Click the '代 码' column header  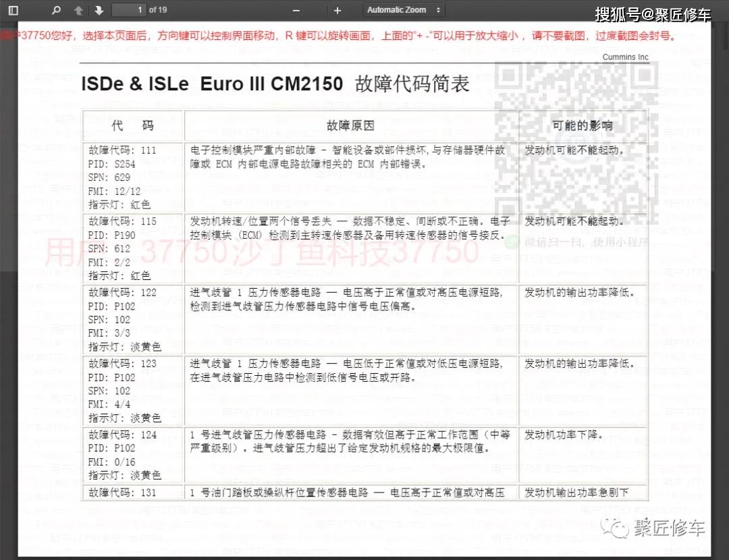click(x=133, y=125)
